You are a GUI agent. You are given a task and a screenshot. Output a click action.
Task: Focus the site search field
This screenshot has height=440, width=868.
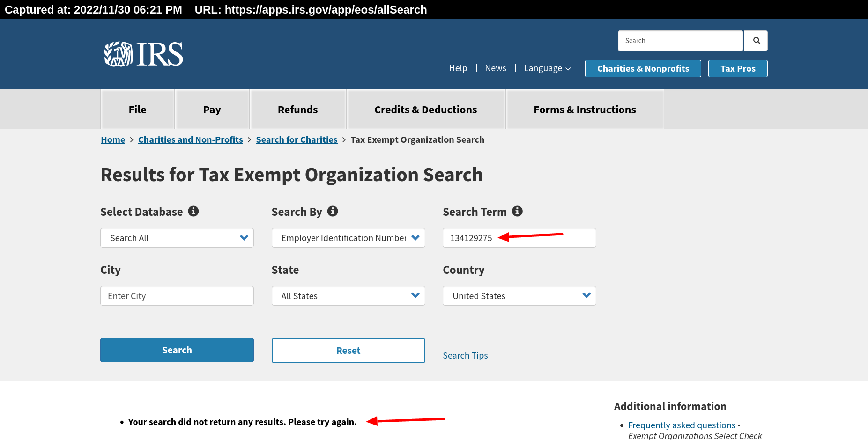click(680, 41)
